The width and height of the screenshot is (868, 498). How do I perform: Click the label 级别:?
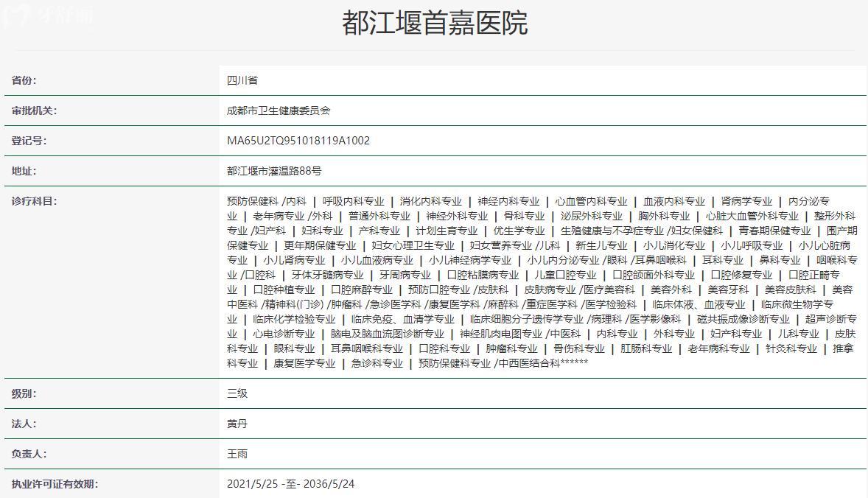pos(24,393)
